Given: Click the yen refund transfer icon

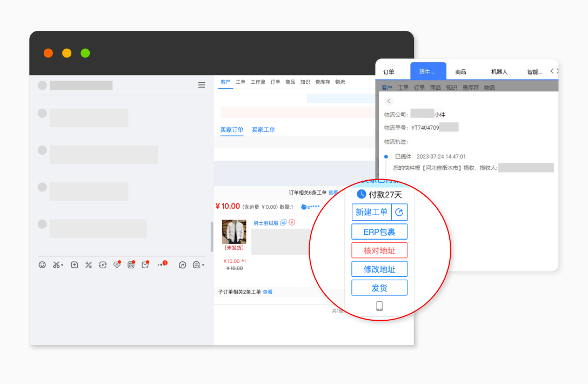Looking at the screenshot, I should pyautogui.click(x=103, y=265).
